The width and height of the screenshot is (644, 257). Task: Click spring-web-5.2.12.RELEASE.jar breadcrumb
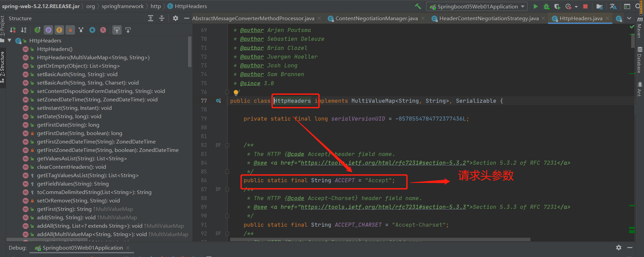point(41,6)
